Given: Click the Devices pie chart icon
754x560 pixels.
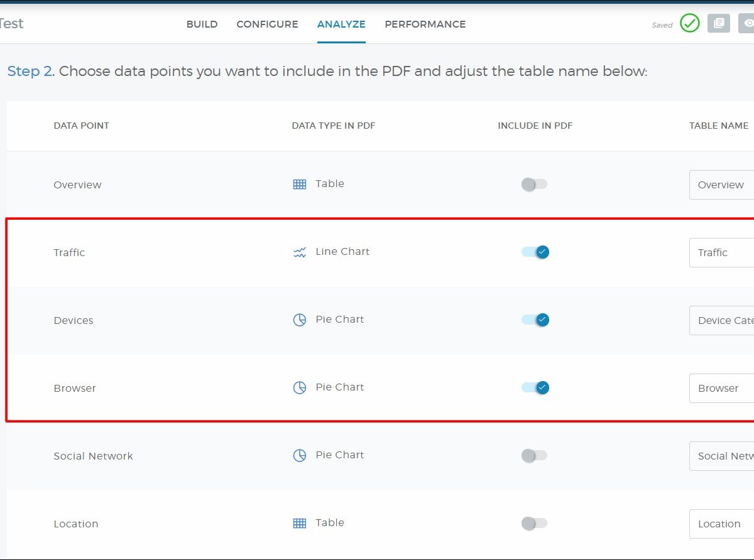Looking at the screenshot, I should [300, 320].
